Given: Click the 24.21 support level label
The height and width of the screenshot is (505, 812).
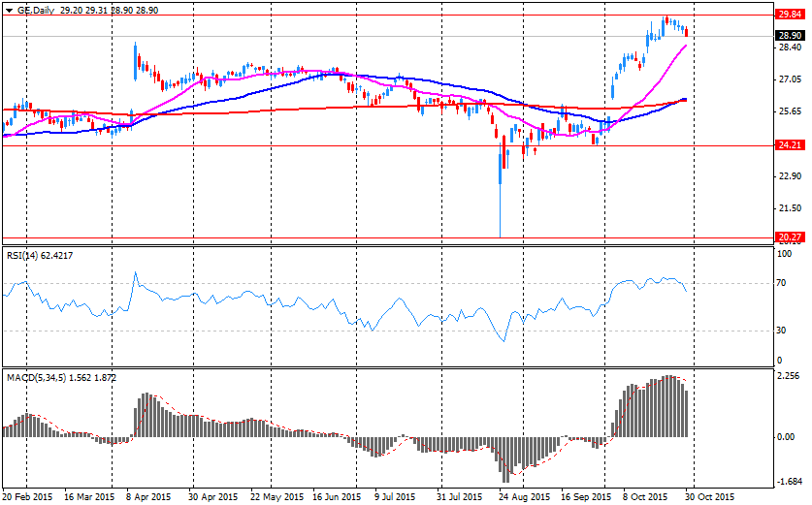Looking at the screenshot, I should point(790,145).
